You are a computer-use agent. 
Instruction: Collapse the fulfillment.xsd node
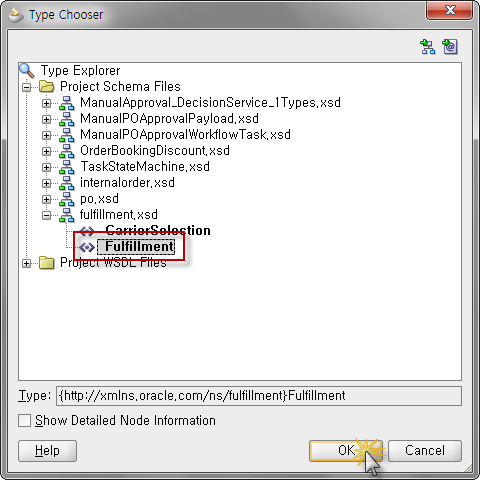pyautogui.click(x=46, y=215)
